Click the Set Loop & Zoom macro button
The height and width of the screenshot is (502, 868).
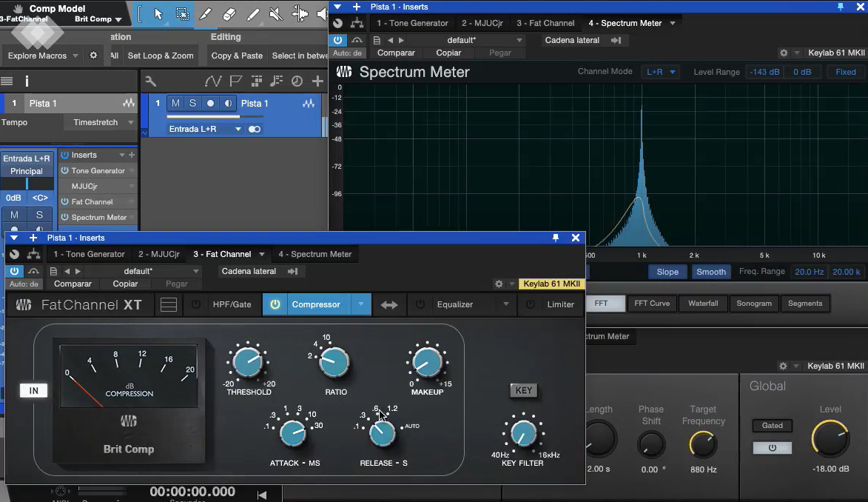pyautogui.click(x=161, y=56)
